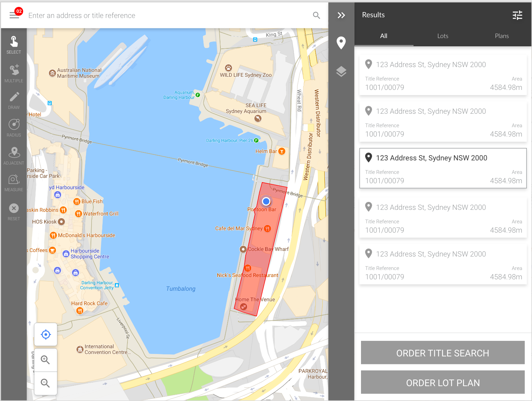
Task: Select the first address result card
Action: click(x=443, y=75)
